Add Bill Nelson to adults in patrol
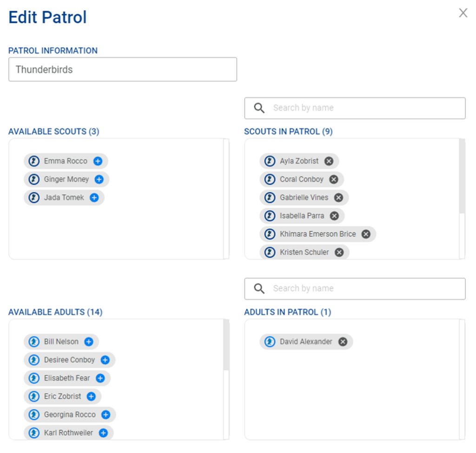Image resolution: width=476 pixels, height=453 pixels. pos(89,342)
